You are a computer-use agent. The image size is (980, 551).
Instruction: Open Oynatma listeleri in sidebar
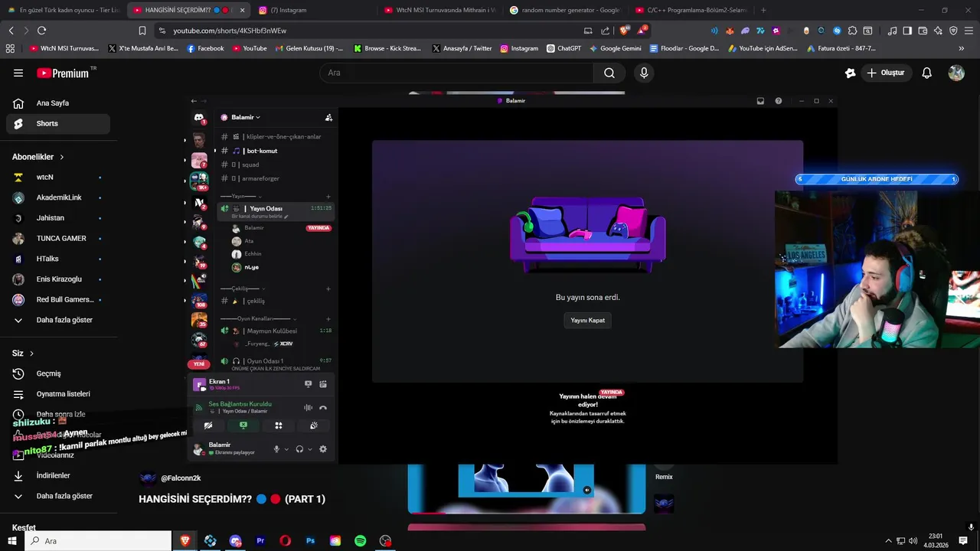pyautogui.click(x=58, y=394)
